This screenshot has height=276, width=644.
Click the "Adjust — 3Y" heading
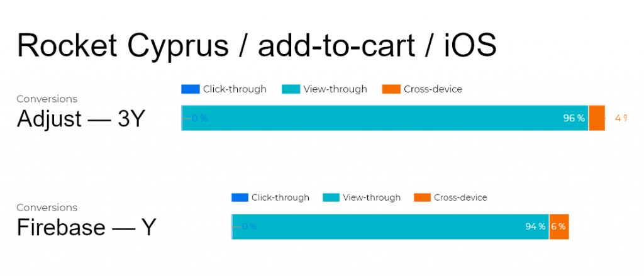pos(81,119)
